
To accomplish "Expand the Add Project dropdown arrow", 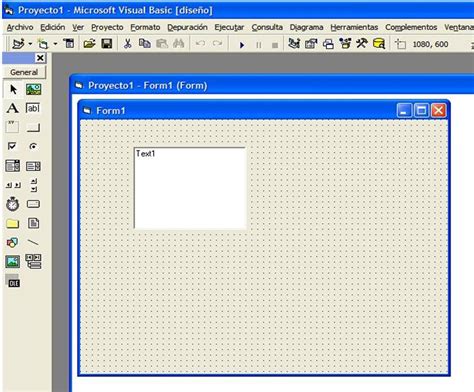I will (30, 44).
